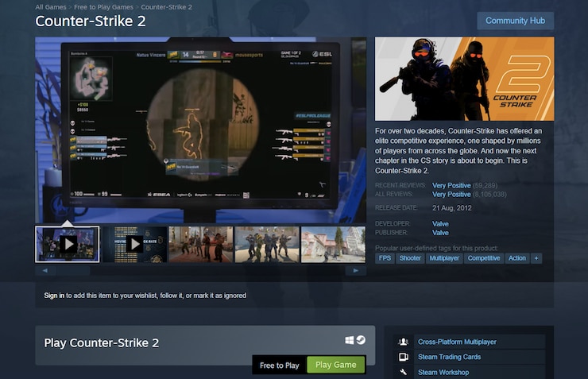This screenshot has width=588, height=379.
Task: Click the Counter-Strike 2 breadcrumb
Action: pos(167,7)
